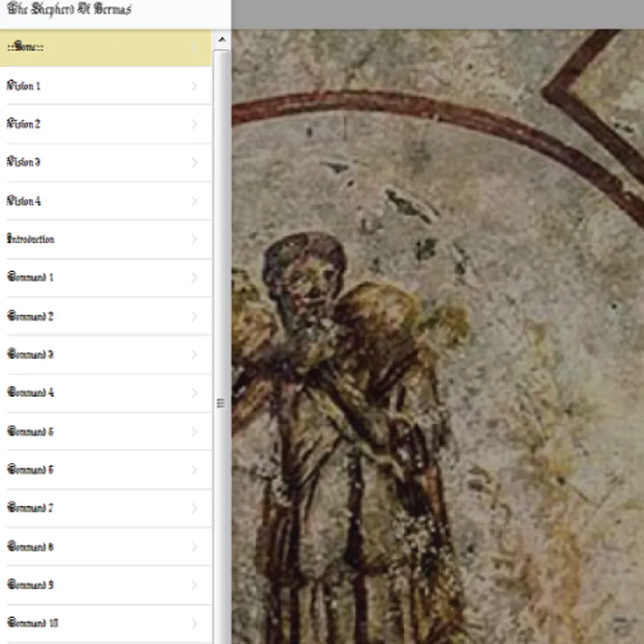Screen dimensions: 644x644
Task: Click the chevron arrow beside Command 6
Action: coord(194,469)
